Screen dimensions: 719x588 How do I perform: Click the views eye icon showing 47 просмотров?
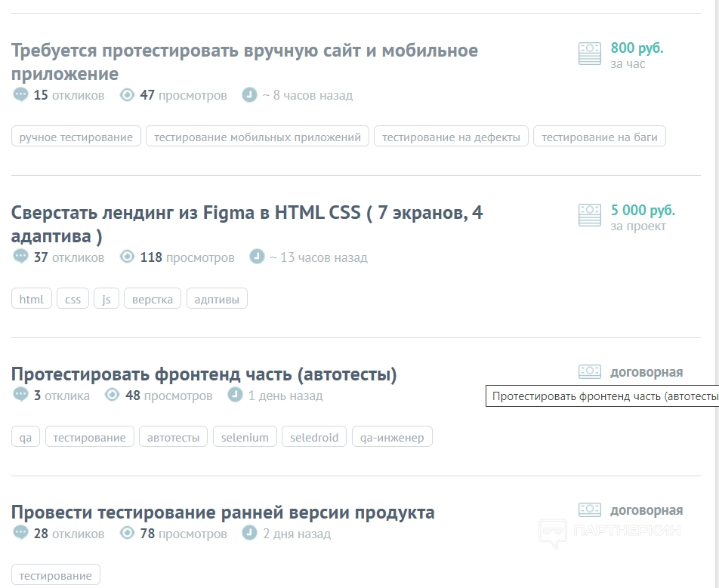(127, 95)
